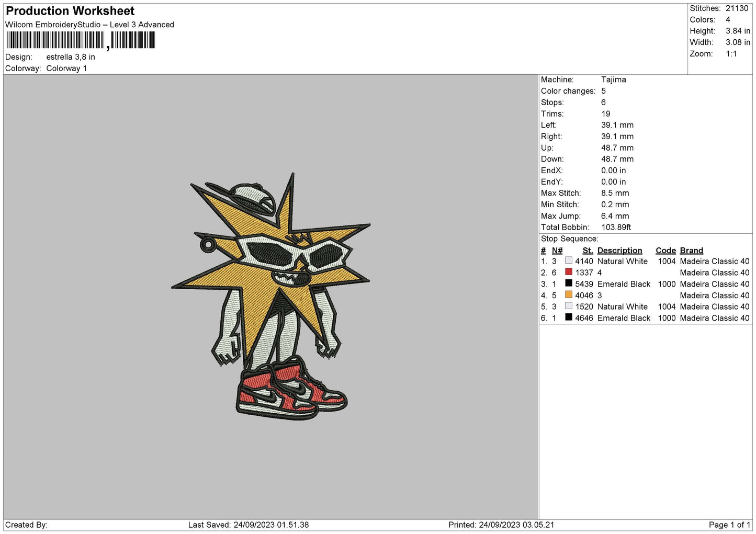
Task: Select the trims value "19"
Action: [x=606, y=114]
